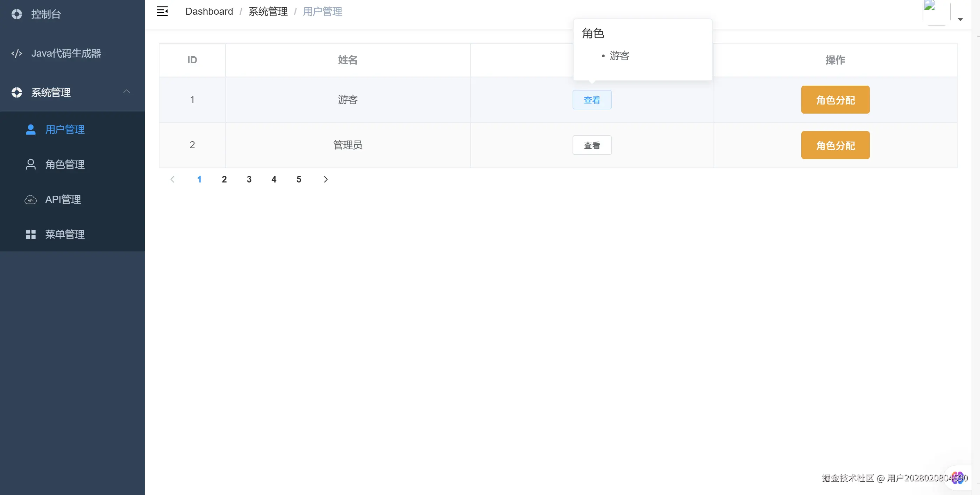Click the API管理 cloud icon
980x495 pixels.
coord(30,200)
